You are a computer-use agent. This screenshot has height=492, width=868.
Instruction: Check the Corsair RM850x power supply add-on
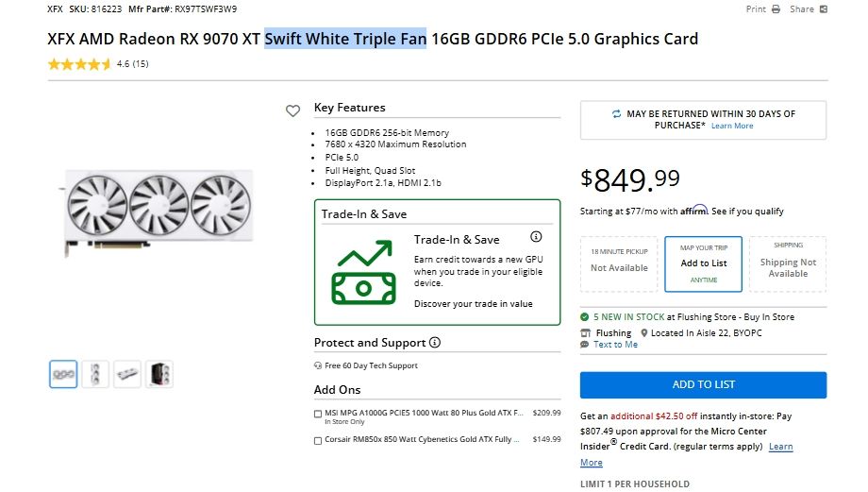point(318,440)
